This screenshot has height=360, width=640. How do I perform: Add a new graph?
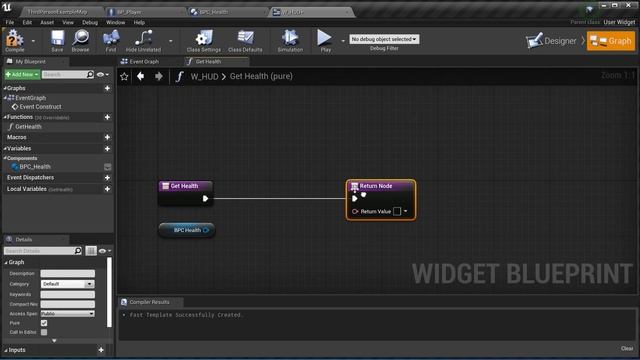coord(107,88)
